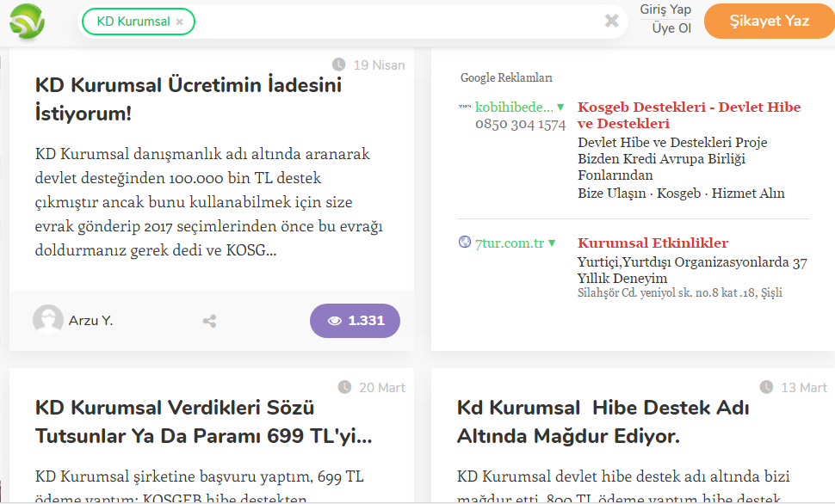Click the Bize Ulaşın ad link

tap(612, 194)
